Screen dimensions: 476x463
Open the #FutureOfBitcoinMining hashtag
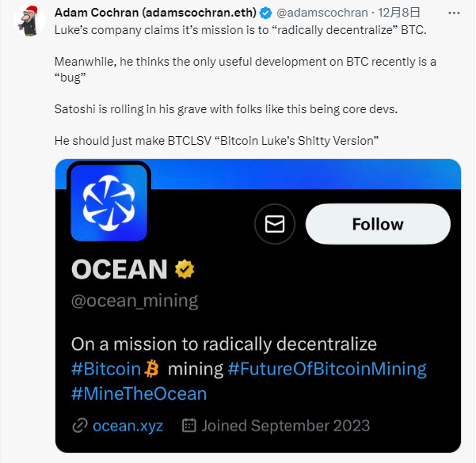click(326, 368)
